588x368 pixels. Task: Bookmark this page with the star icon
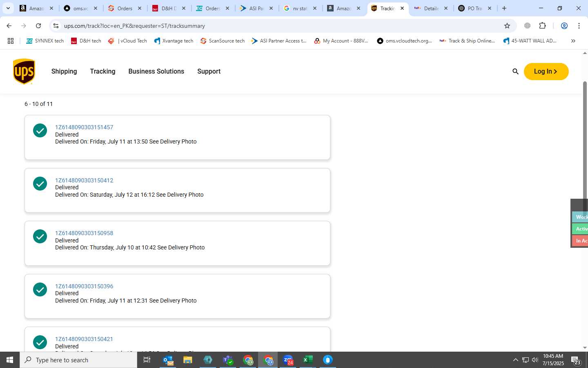507,26
